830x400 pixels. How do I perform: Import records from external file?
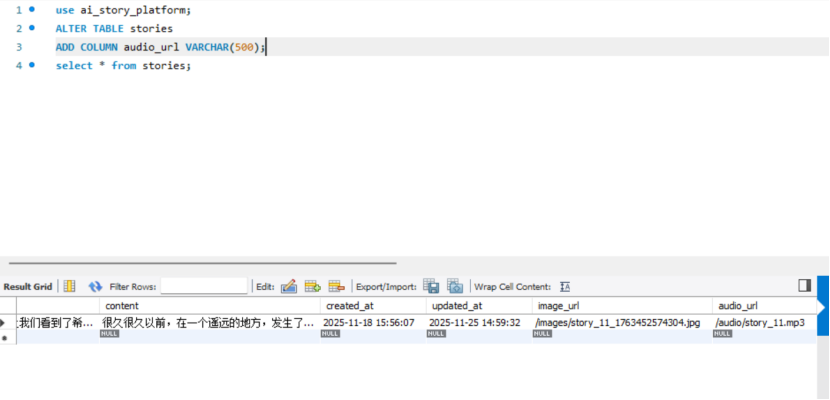coord(455,286)
